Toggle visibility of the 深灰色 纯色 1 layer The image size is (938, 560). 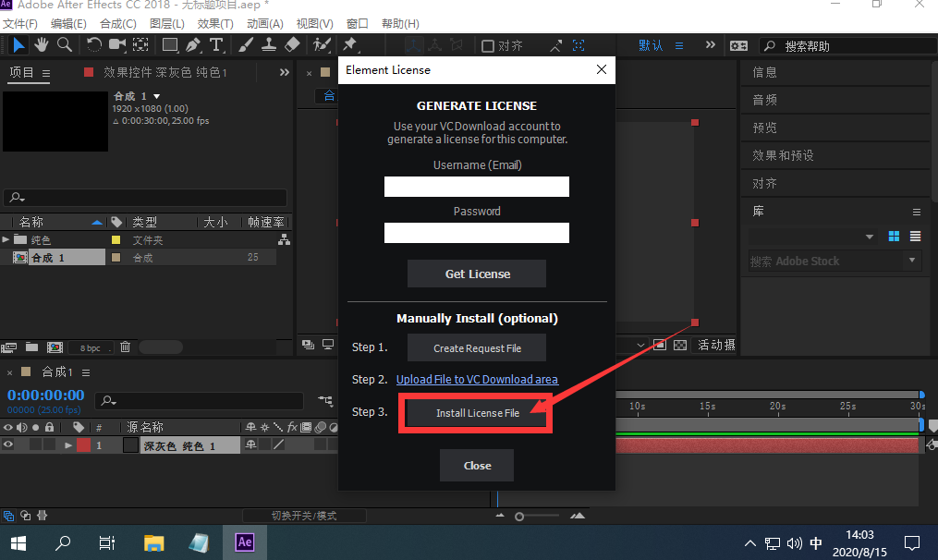click(x=7, y=445)
